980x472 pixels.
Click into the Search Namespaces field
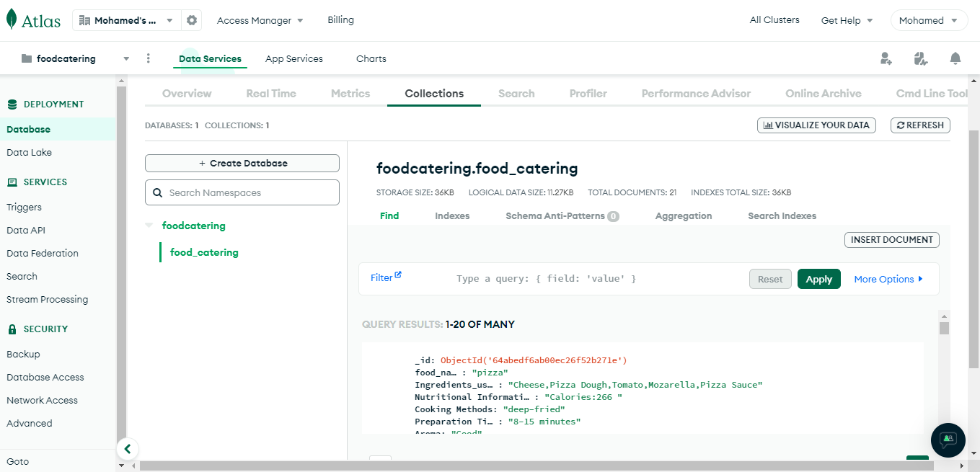click(x=242, y=192)
